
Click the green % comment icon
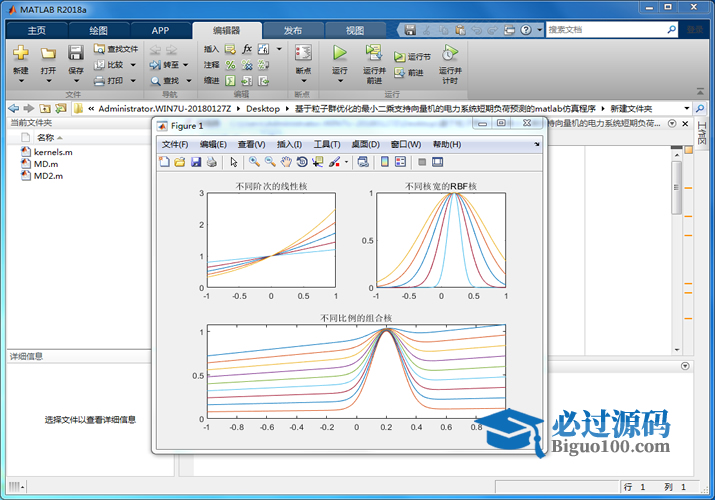231,65
